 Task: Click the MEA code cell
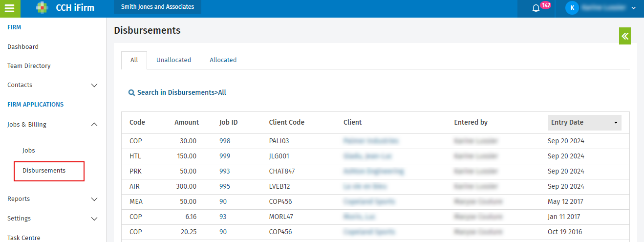[x=136, y=201]
